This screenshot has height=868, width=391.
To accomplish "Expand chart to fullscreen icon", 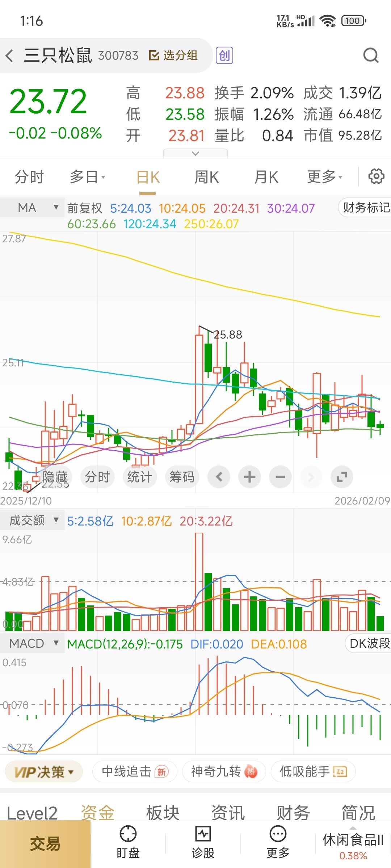I will pos(342,477).
